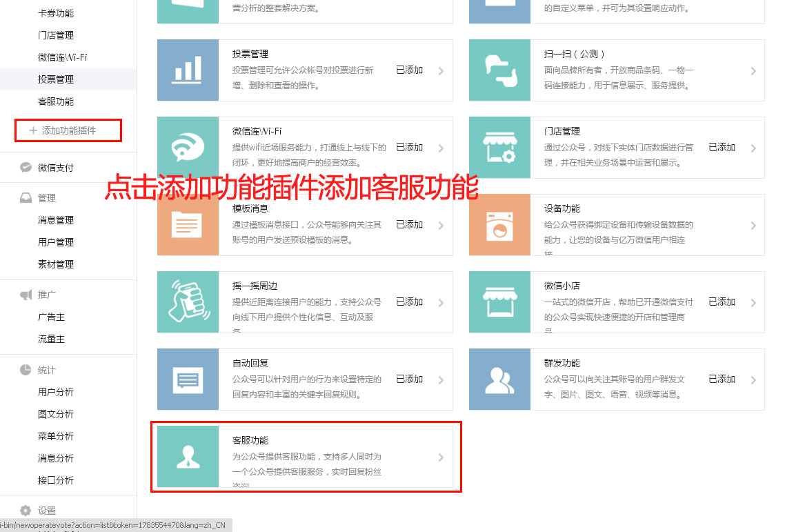
Task: Click the 设备功能 washing machine icon
Action: pos(499,225)
